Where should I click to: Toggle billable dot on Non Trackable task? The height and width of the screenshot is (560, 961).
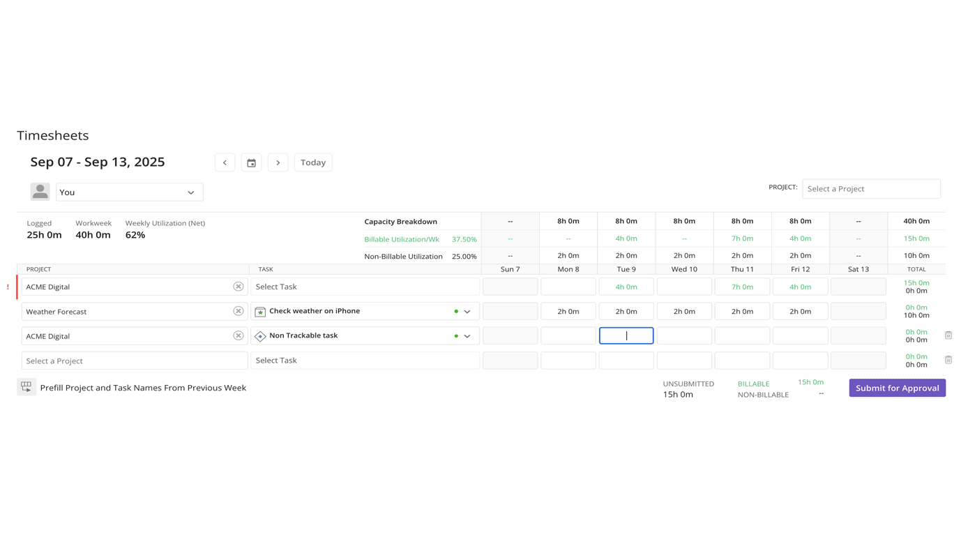pyautogui.click(x=455, y=335)
